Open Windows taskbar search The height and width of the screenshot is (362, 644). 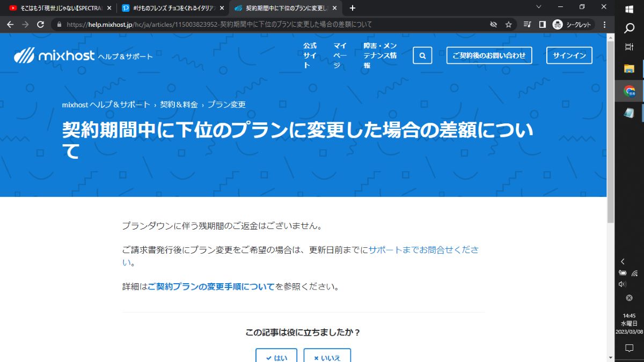[630, 28]
